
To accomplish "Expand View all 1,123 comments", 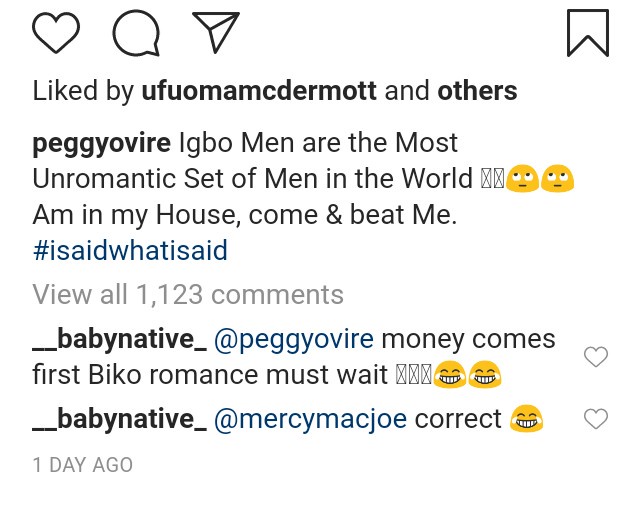I will 188,295.
